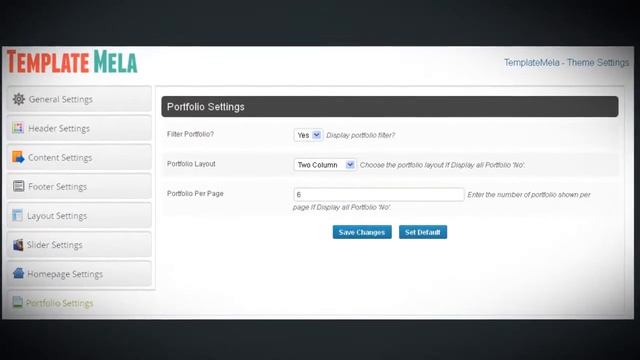Switch to Header Settings text
This screenshot has height=360, width=640.
coord(59,128)
